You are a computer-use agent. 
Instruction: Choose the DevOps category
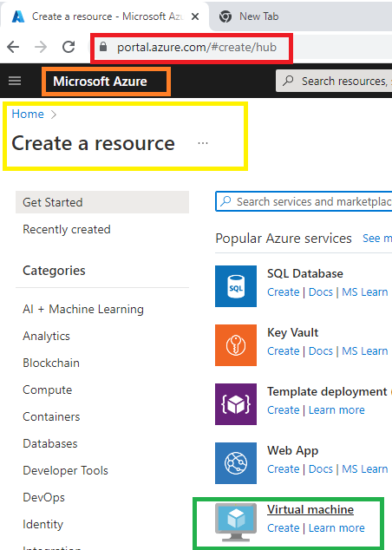tap(44, 497)
